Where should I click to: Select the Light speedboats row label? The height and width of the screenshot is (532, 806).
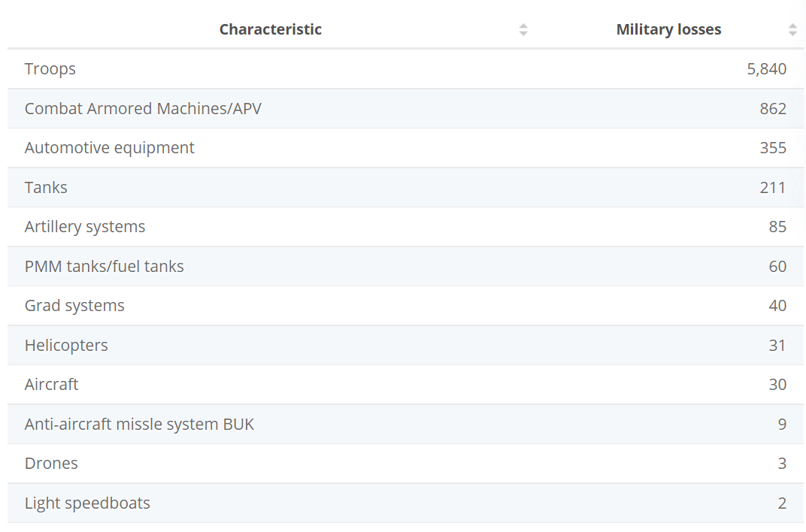pos(87,503)
